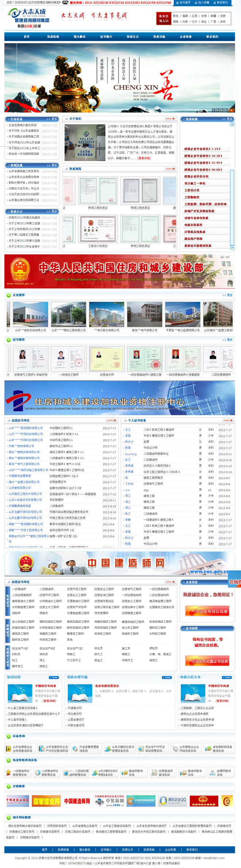
Task: Click 一、二级临时建造师管理系统 icon
Action: click(66, 773)
